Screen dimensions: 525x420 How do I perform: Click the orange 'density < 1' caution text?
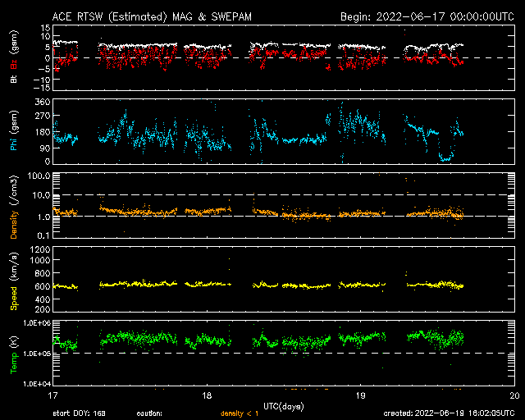[x=240, y=413]
